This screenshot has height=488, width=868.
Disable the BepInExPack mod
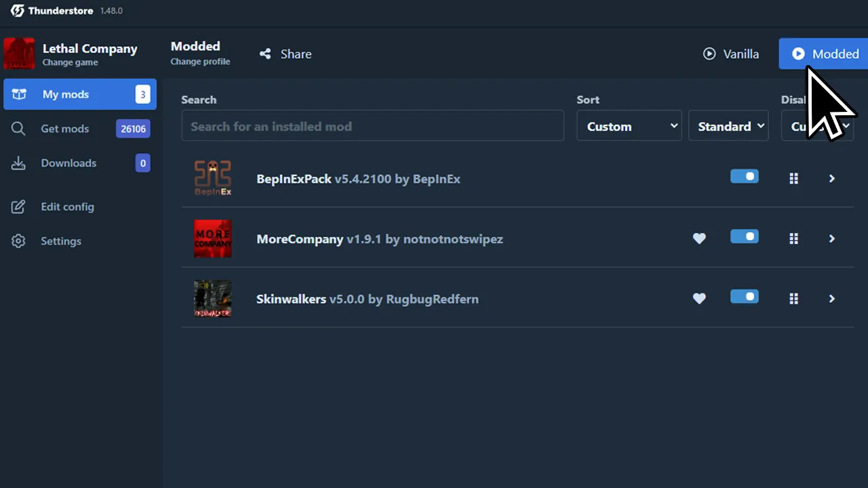744,176
